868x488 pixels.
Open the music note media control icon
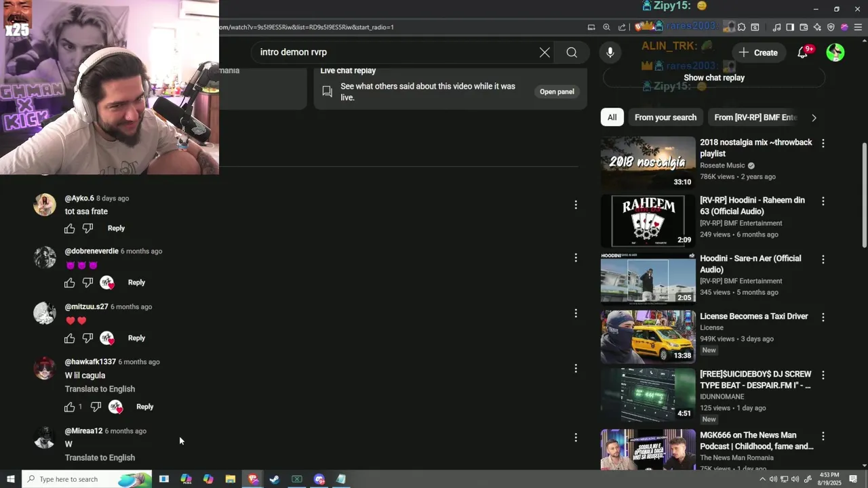click(776, 27)
